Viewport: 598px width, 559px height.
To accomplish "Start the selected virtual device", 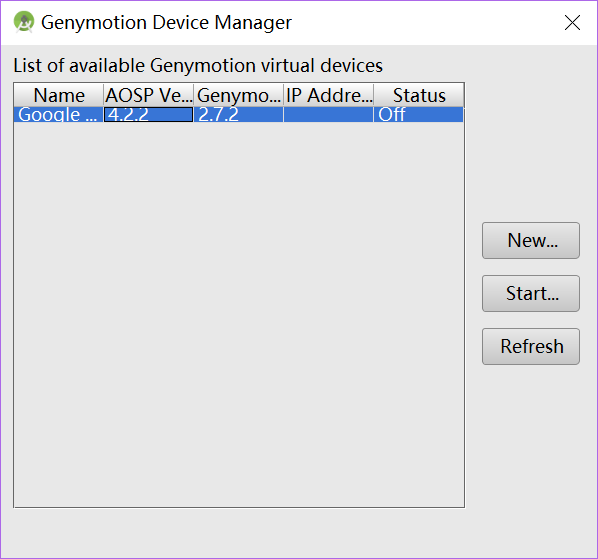I will coord(530,293).
